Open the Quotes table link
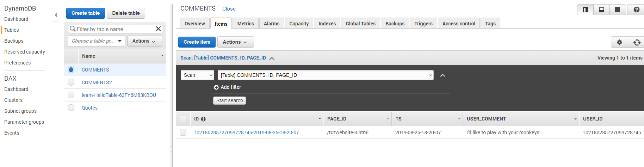 coord(89,108)
